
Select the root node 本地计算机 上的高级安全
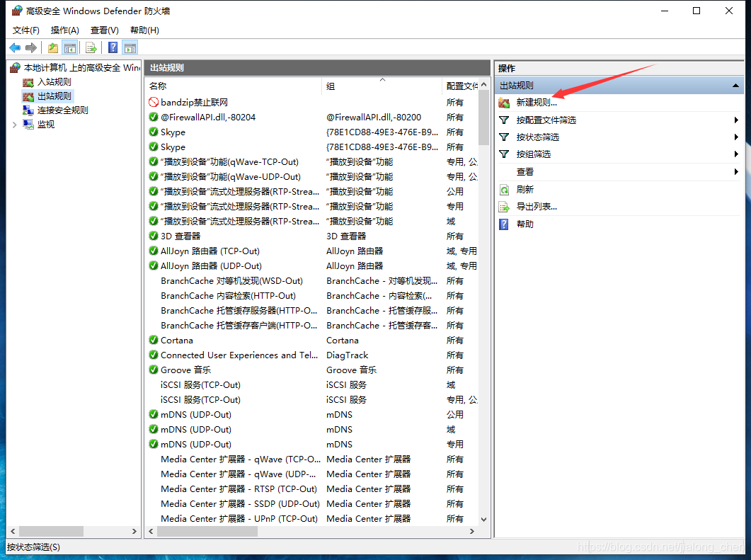pyautogui.click(x=81, y=67)
